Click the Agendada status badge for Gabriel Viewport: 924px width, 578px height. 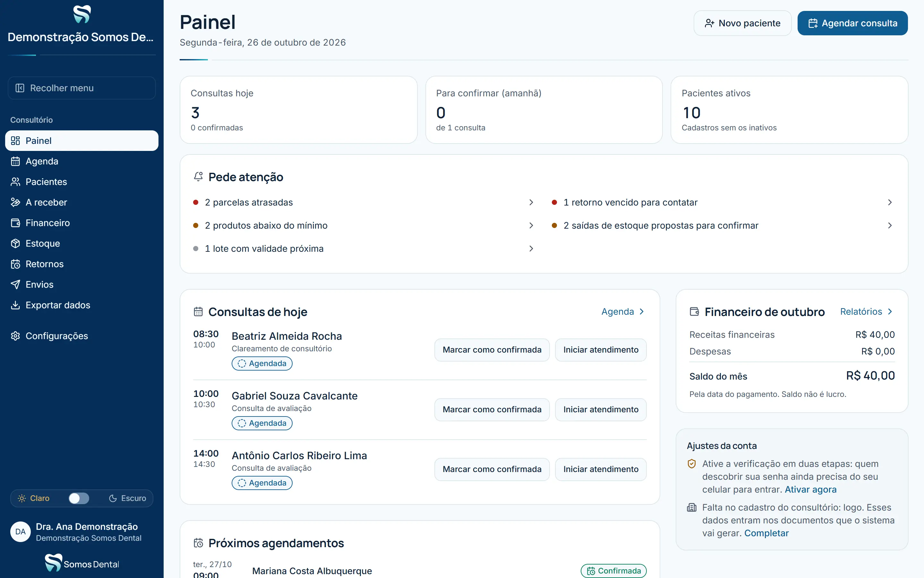[262, 423]
